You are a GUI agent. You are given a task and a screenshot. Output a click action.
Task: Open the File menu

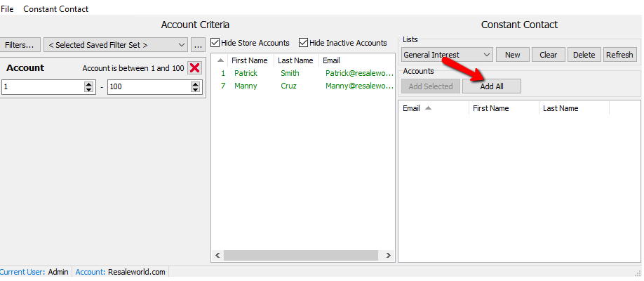pyautogui.click(x=7, y=8)
